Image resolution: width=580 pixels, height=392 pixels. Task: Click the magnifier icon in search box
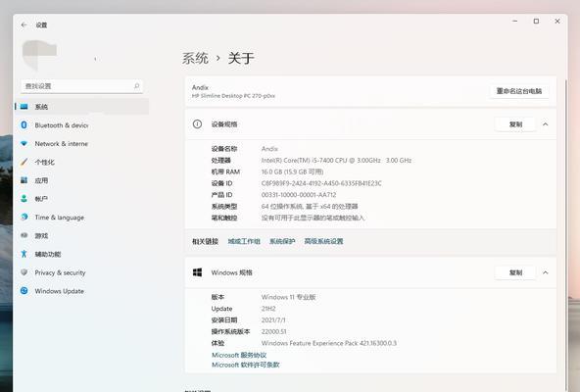pos(136,86)
